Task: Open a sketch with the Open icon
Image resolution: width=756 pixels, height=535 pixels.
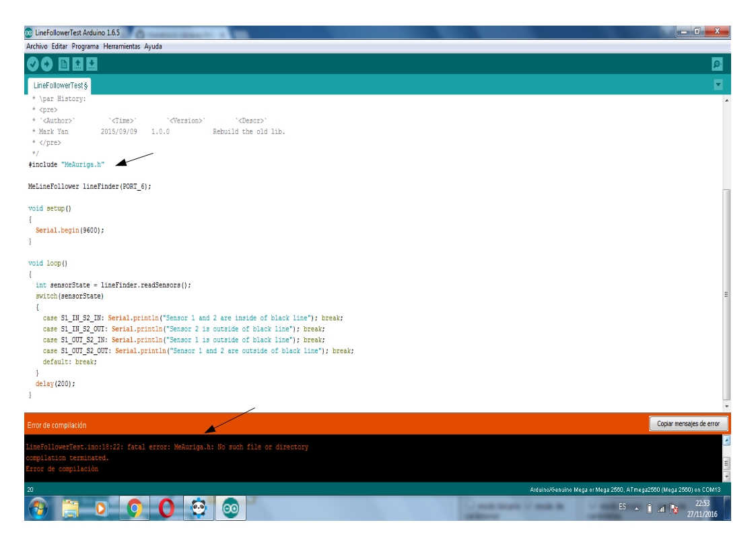Action: (77, 64)
